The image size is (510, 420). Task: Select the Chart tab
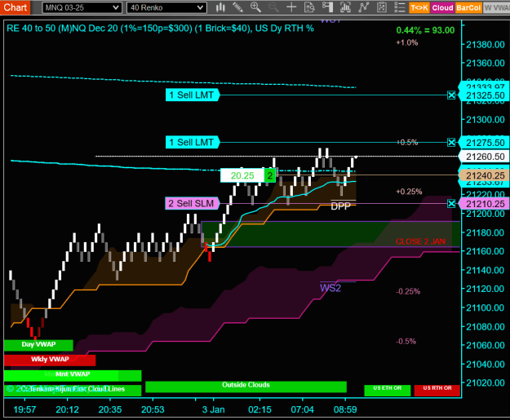click(15, 7)
